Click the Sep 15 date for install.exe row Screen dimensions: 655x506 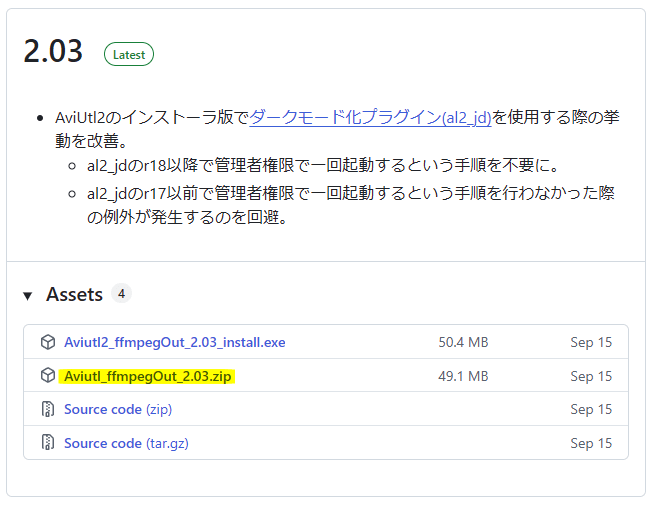coord(591,343)
